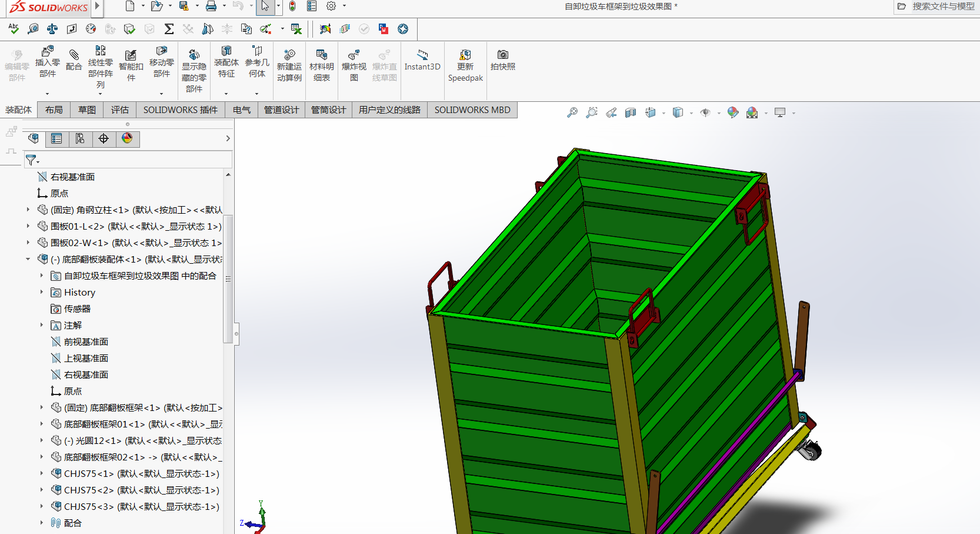This screenshot has width=980, height=534.
Task: Expand the 围板01-L<2> tree node
Action: pyautogui.click(x=28, y=226)
